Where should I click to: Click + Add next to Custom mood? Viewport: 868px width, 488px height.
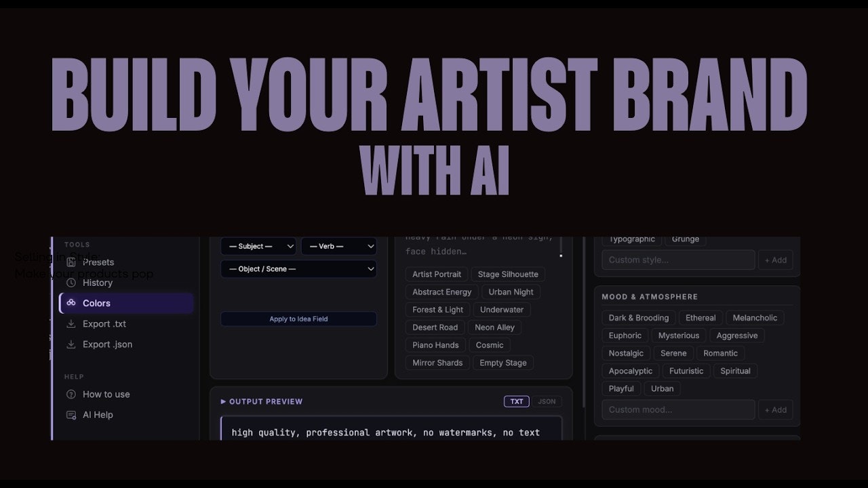pyautogui.click(x=775, y=409)
